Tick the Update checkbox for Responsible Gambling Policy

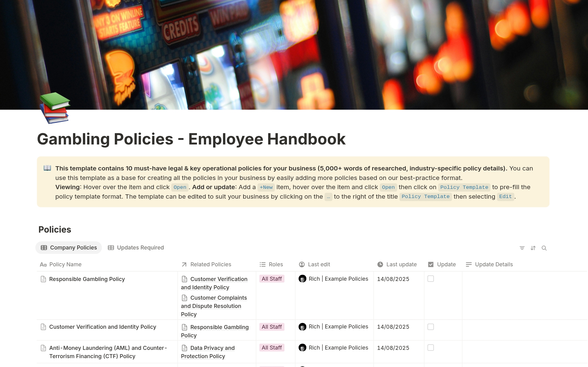[x=431, y=279]
